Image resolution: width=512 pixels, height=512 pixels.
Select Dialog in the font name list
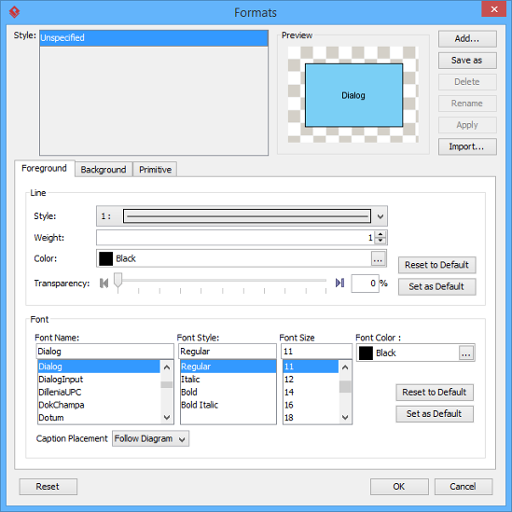(x=99, y=367)
